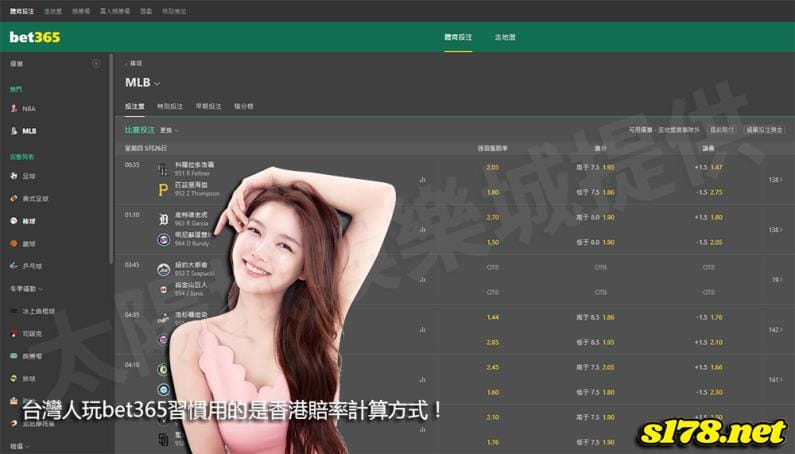Screen dimensions: 795x454
Task: Click the round icon beside 優惠 in sidebar
Action: click(96, 63)
